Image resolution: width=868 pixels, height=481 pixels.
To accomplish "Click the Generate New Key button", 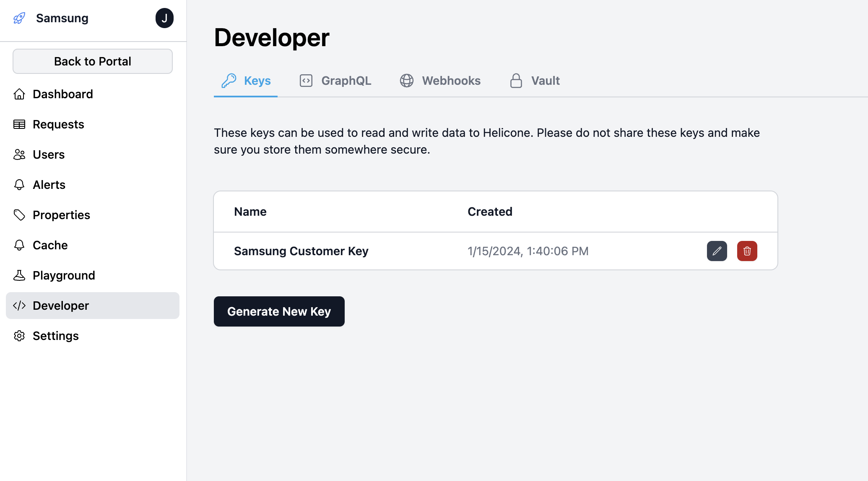I will click(x=279, y=311).
